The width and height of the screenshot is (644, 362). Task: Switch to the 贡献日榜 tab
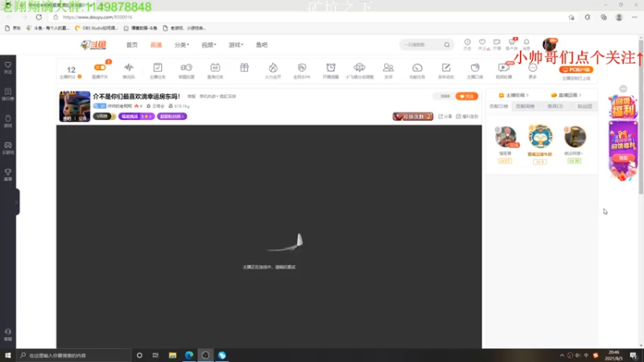click(x=498, y=106)
